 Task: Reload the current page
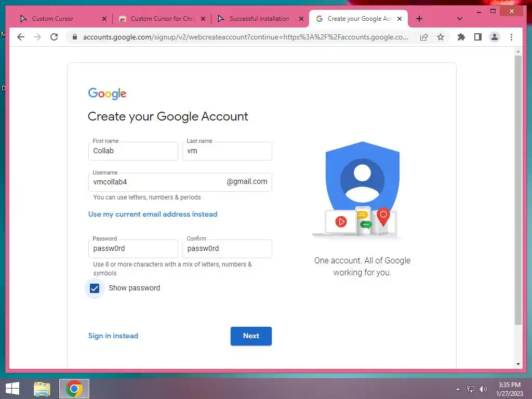(x=54, y=37)
